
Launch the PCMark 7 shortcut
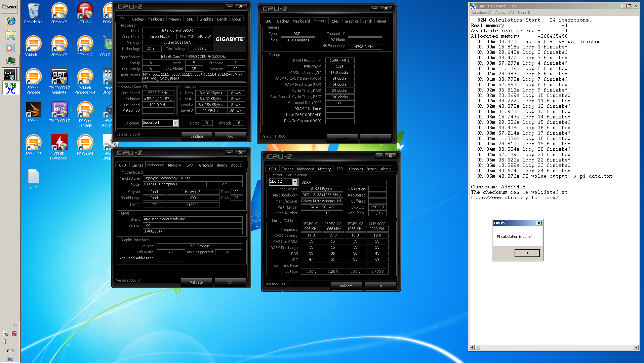(85, 46)
